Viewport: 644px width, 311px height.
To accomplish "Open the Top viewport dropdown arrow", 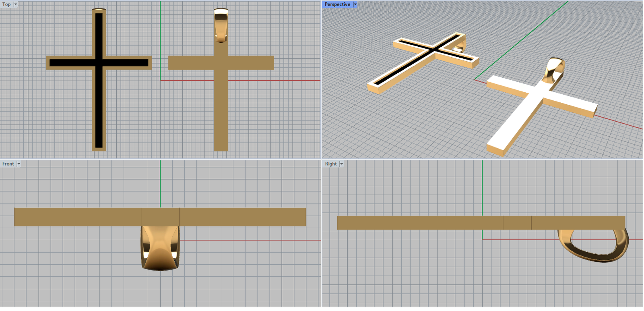I will (x=16, y=4).
